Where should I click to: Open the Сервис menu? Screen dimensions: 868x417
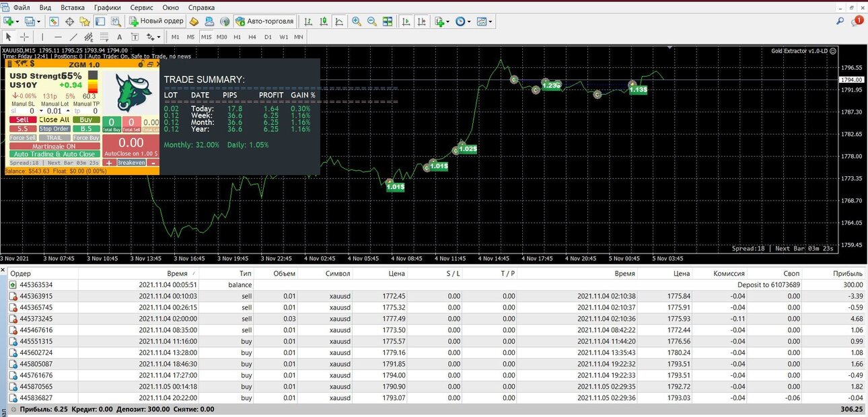pos(141,7)
